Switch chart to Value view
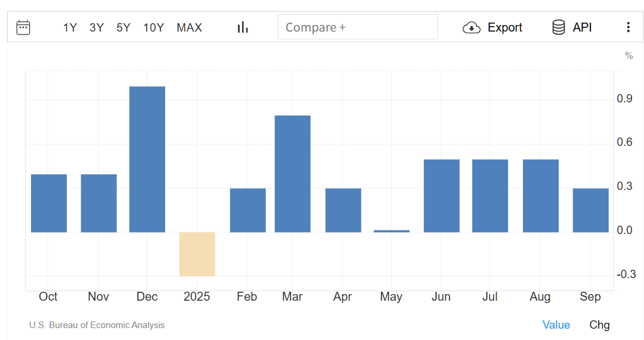The image size is (644, 340). [556, 325]
